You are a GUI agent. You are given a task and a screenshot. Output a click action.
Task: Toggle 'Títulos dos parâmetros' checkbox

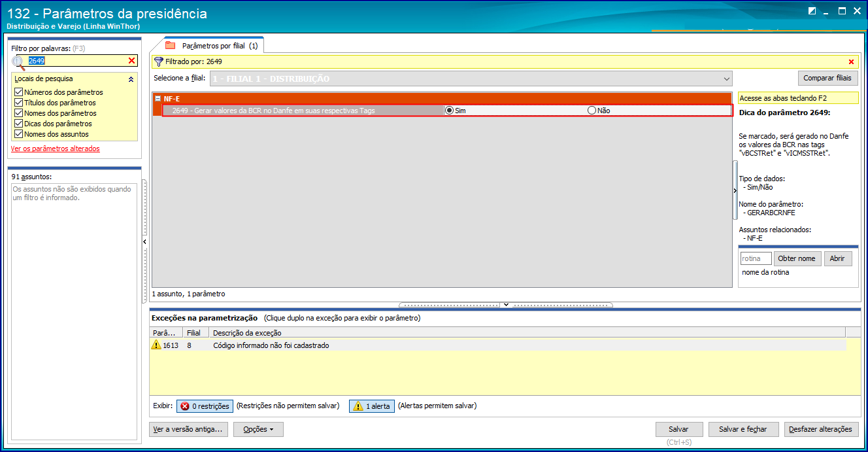click(x=18, y=103)
